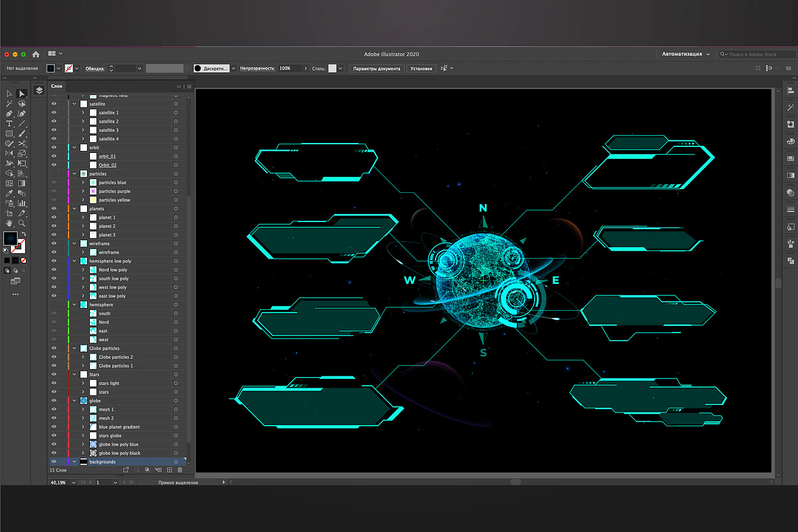
Task: Toggle visibility of wireframe top layer
Action: (x=54, y=243)
